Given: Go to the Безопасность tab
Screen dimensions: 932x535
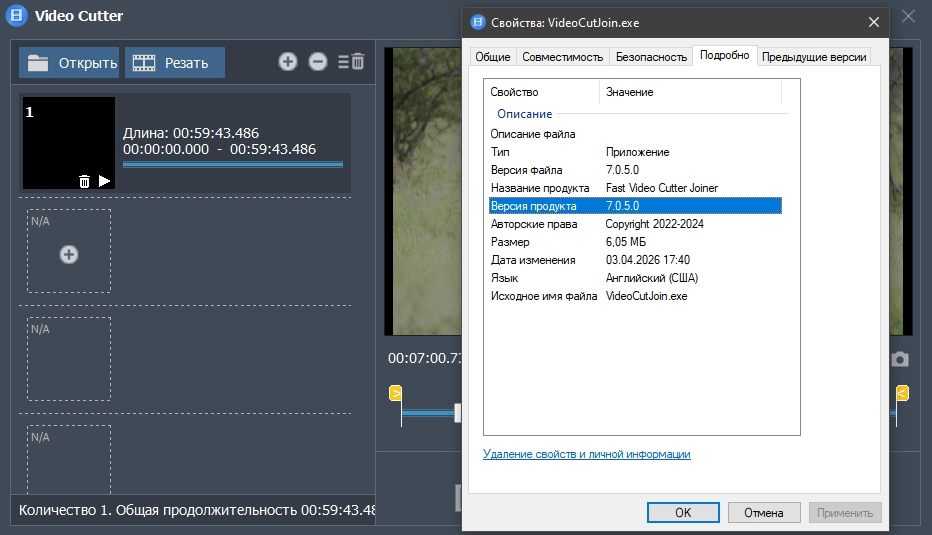Looking at the screenshot, I should pos(651,57).
